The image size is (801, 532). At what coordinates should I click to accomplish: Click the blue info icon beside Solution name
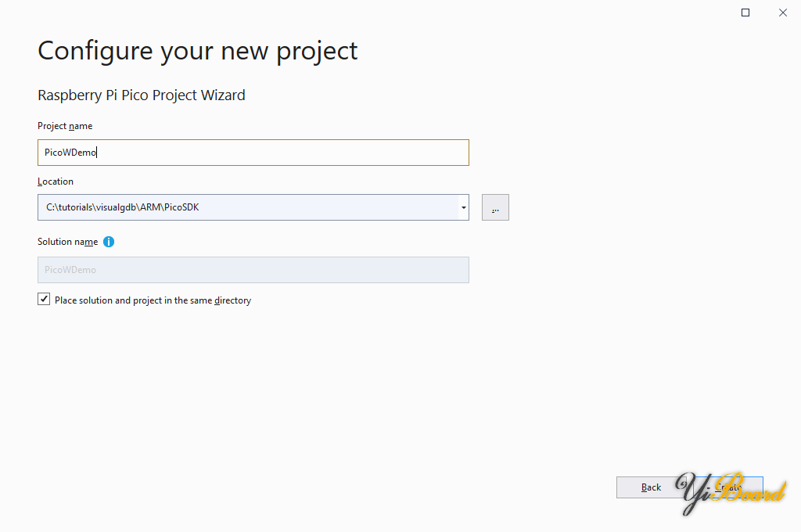click(x=109, y=242)
